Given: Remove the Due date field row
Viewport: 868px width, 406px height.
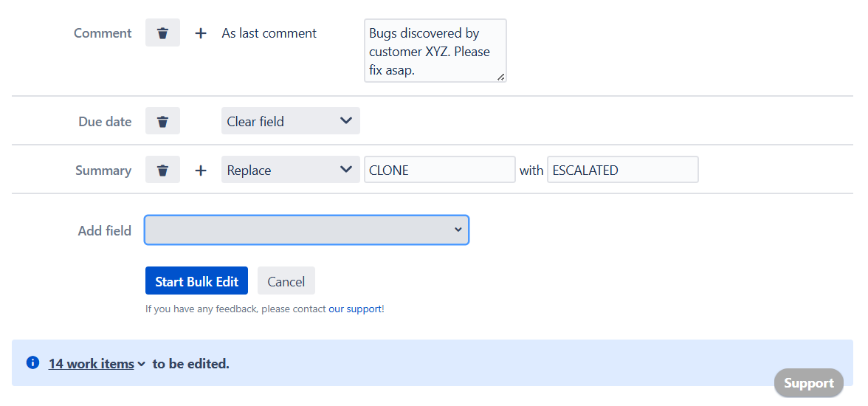Looking at the screenshot, I should pos(162,122).
